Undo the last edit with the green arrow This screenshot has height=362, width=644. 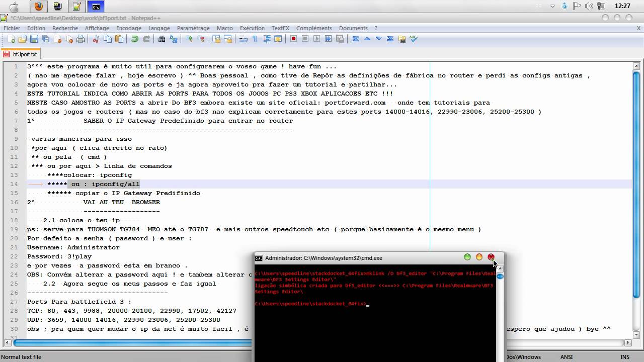click(135, 39)
